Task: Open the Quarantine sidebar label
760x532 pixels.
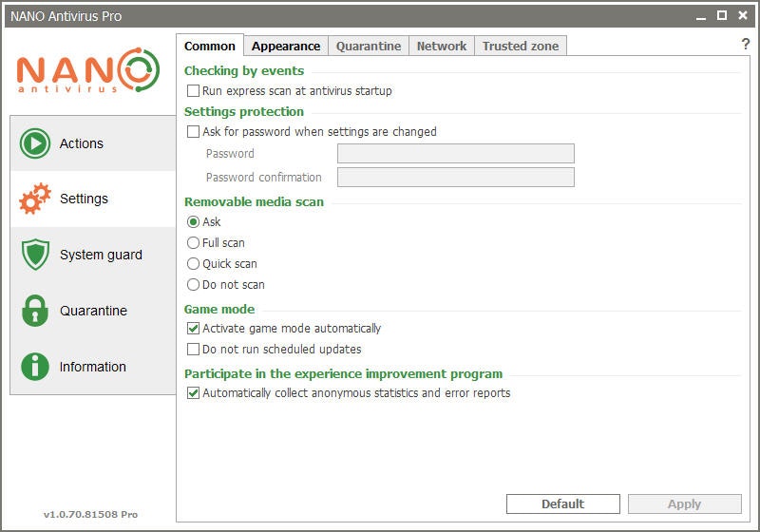Action: coord(93,311)
